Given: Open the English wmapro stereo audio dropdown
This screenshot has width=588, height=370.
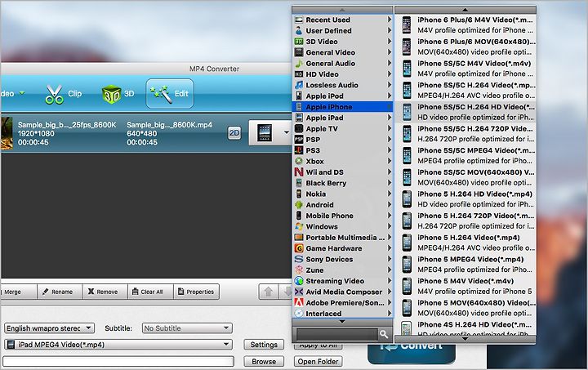Looking at the screenshot, I should point(49,328).
